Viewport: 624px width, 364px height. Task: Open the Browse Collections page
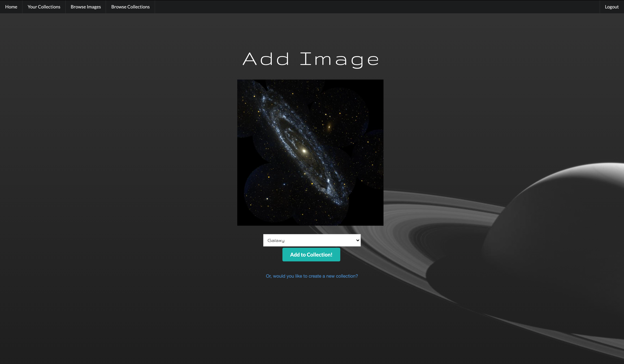click(x=130, y=7)
